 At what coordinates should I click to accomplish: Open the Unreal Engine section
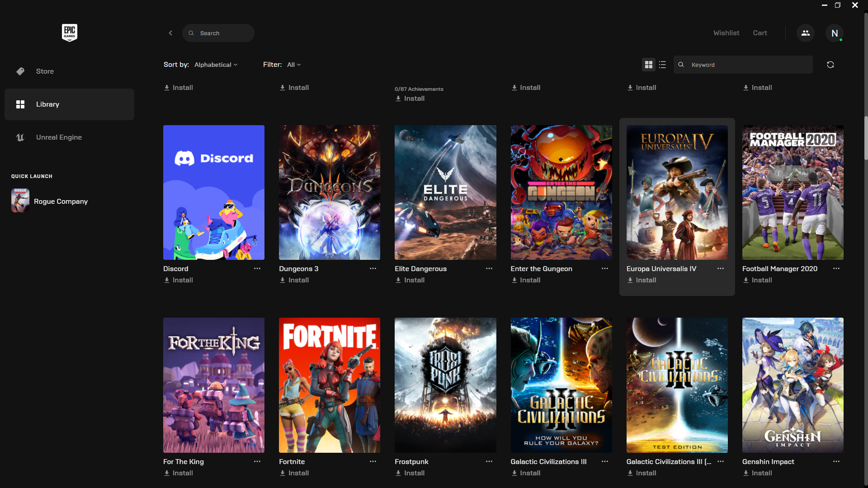click(59, 137)
